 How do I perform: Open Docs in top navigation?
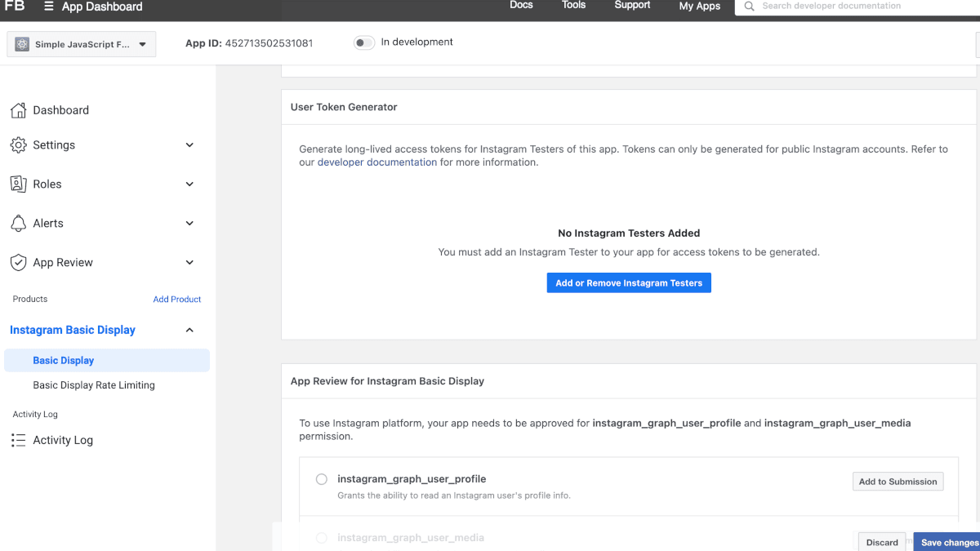pyautogui.click(x=521, y=5)
